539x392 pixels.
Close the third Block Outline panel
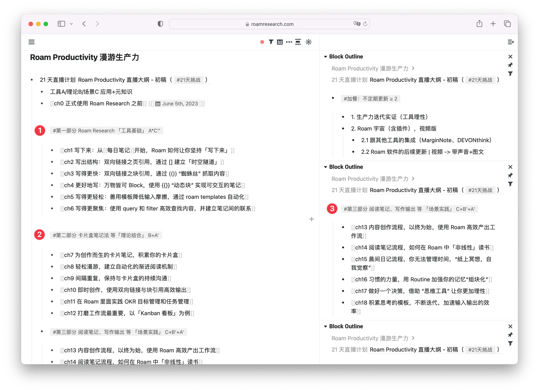pos(510,327)
